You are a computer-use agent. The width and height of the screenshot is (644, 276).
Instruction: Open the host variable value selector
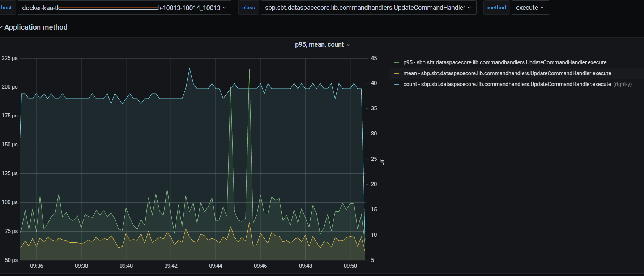(x=123, y=8)
